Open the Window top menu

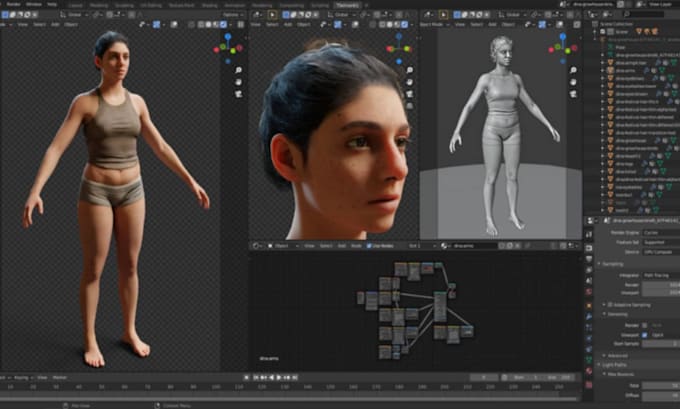click(x=33, y=4)
